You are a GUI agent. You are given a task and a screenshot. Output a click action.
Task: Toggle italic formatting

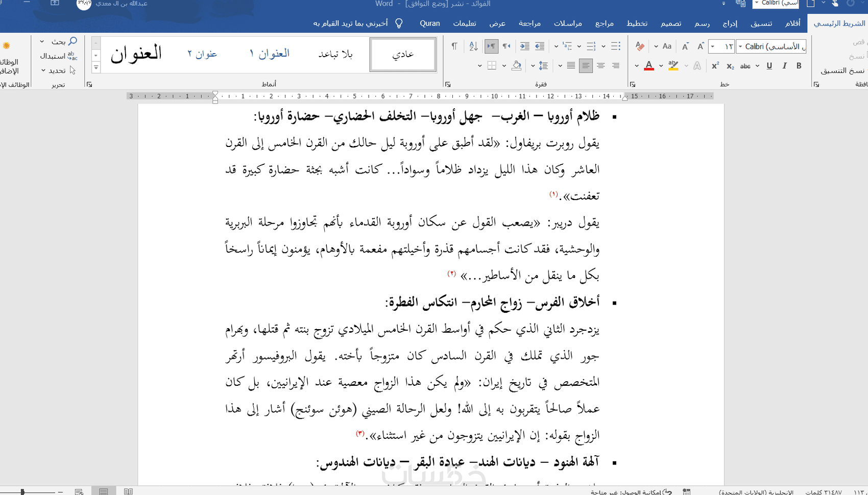pyautogui.click(x=784, y=66)
